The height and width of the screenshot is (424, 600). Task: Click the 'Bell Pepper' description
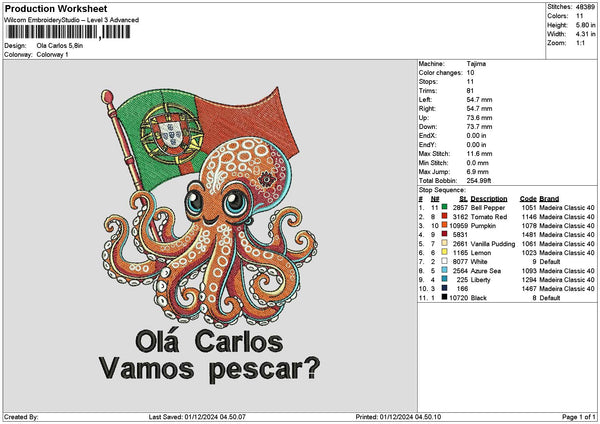(x=488, y=207)
